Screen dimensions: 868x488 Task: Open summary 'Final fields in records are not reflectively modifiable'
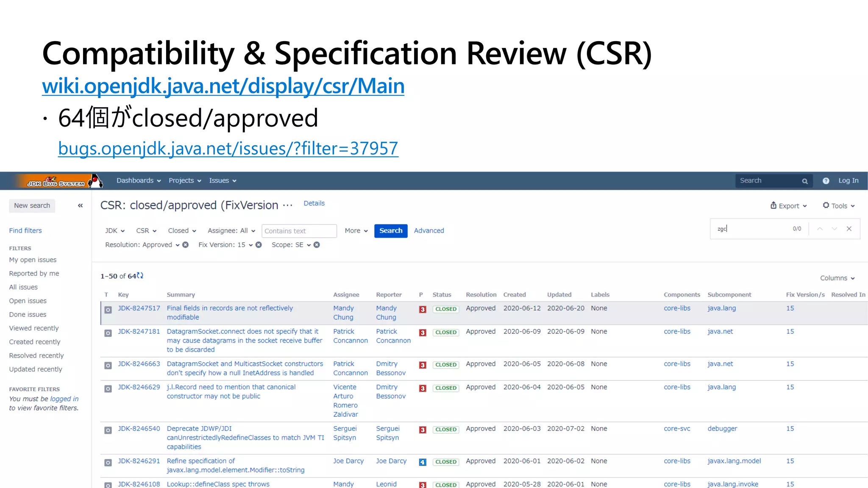tap(230, 313)
